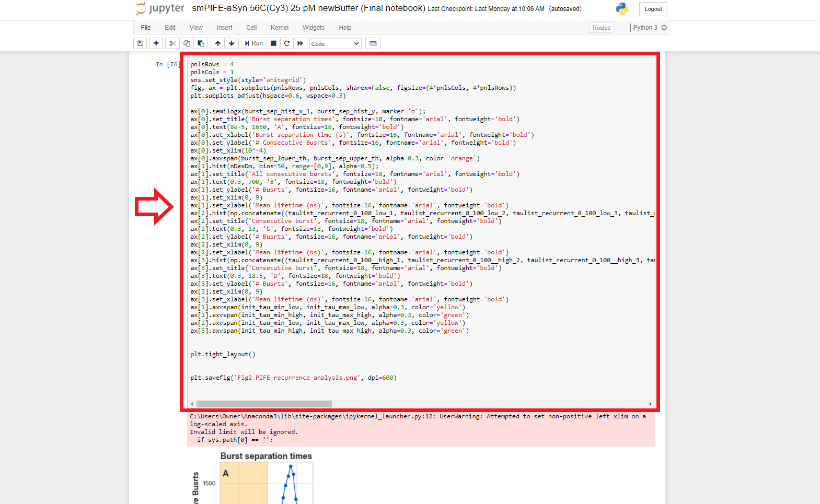Paste cells below using the paste icon
Image resolution: width=820 pixels, height=504 pixels.
[201, 43]
